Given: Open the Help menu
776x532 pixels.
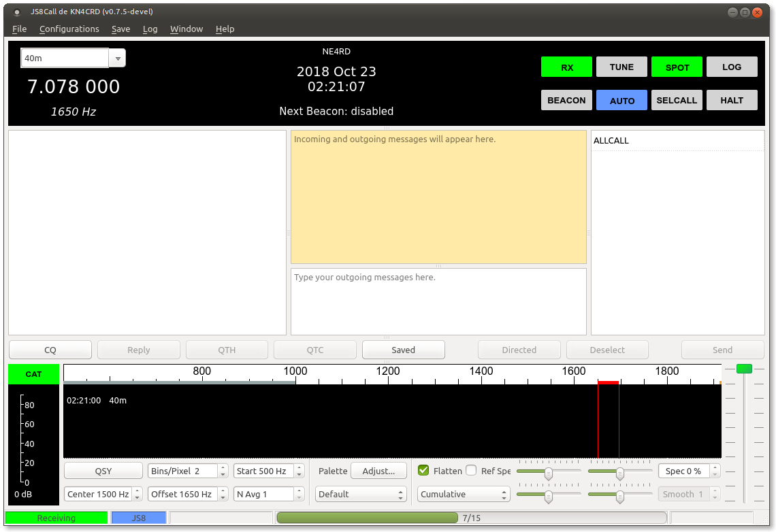Looking at the screenshot, I should coord(225,29).
